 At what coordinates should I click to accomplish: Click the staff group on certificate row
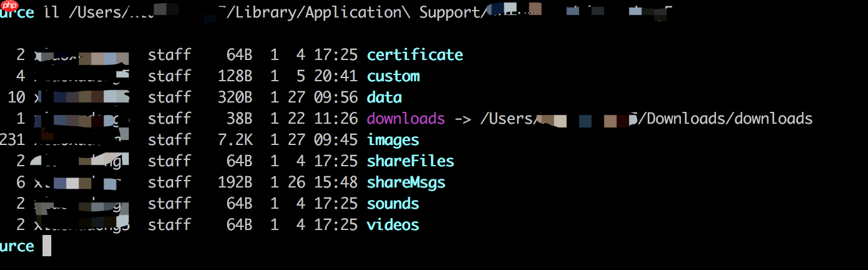tap(169, 55)
